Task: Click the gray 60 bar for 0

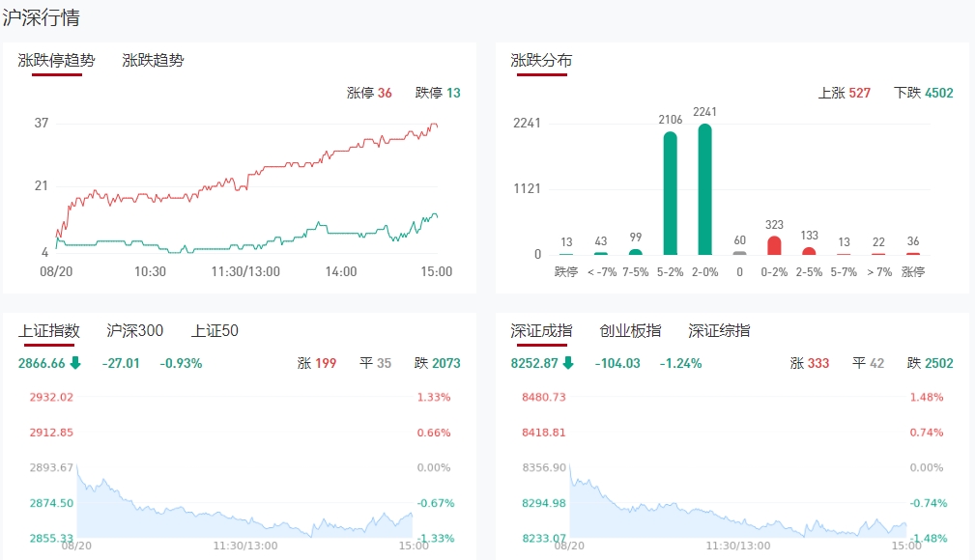Action: point(739,253)
